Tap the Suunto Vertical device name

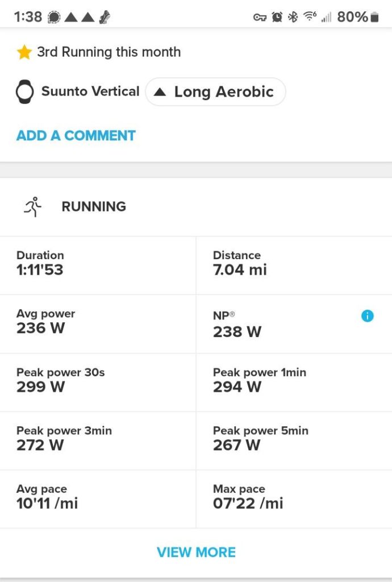tap(90, 92)
